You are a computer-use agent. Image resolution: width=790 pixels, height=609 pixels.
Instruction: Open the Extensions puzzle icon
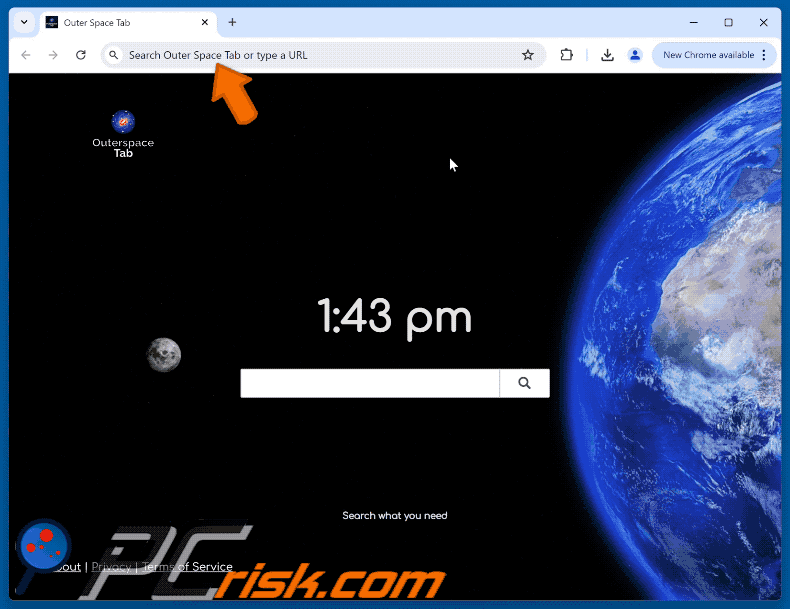pyautogui.click(x=566, y=55)
